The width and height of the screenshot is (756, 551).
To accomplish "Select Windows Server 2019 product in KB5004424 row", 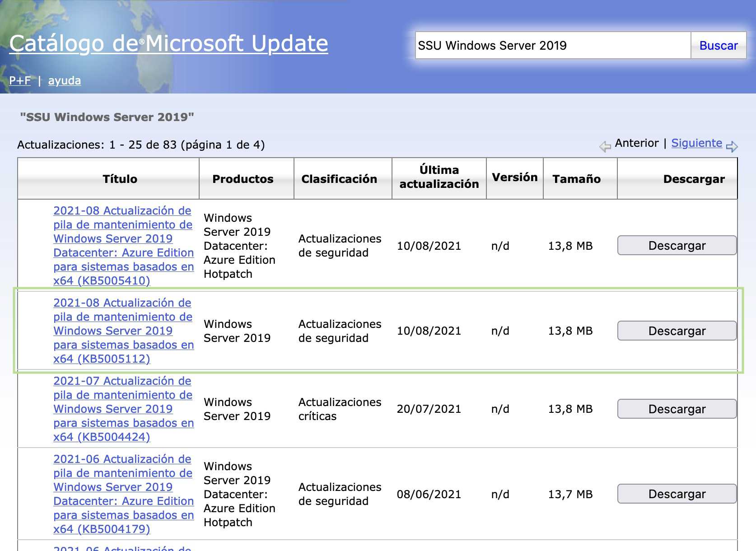I will coord(237,409).
